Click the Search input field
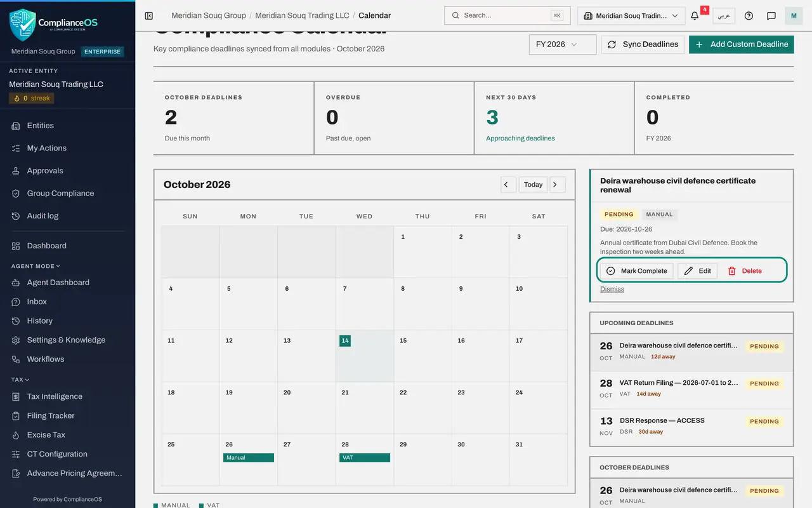This screenshot has width=812, height=508. click(x=507, y=15)
